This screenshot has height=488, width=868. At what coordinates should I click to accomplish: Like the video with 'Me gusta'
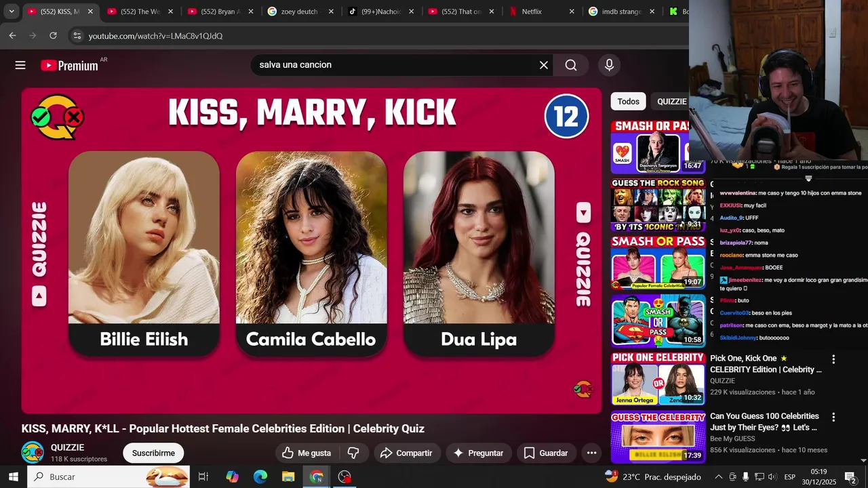point(307,453)
